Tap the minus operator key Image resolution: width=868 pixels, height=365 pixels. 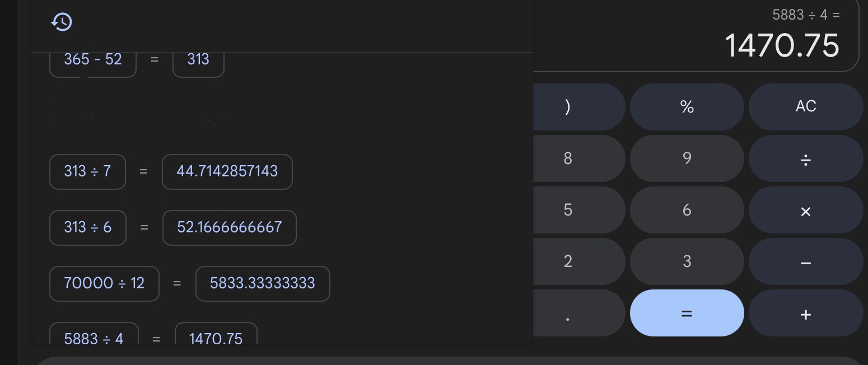[x=805, y=261]
